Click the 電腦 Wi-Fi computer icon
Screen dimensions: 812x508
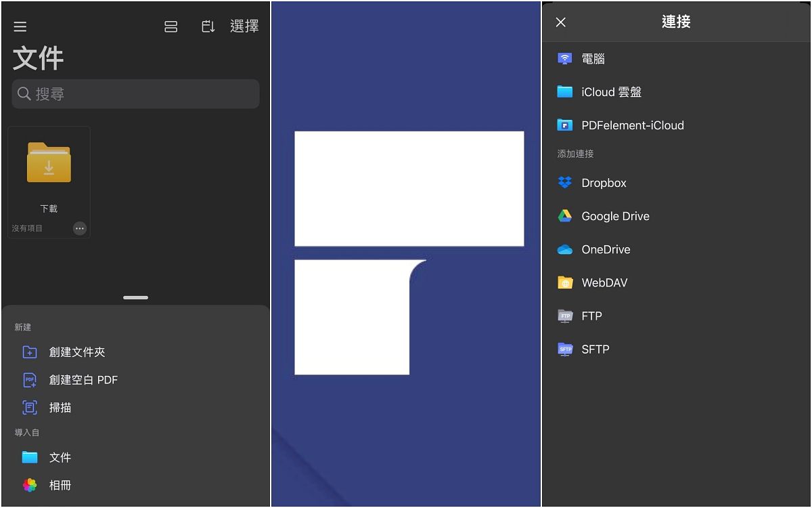pos(565,59)
